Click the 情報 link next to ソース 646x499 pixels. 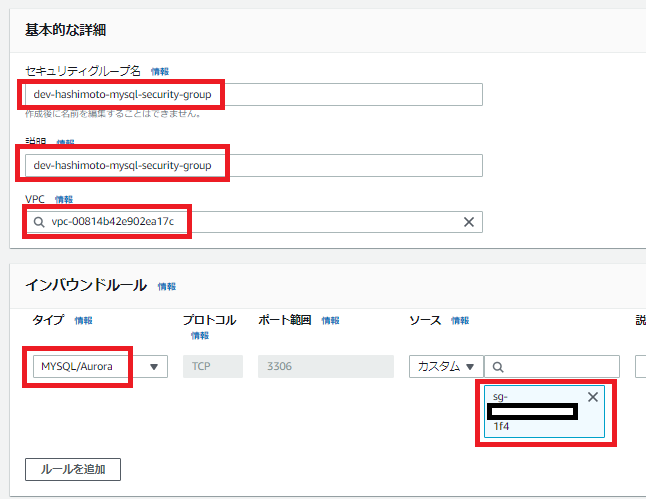coord(460,321)
